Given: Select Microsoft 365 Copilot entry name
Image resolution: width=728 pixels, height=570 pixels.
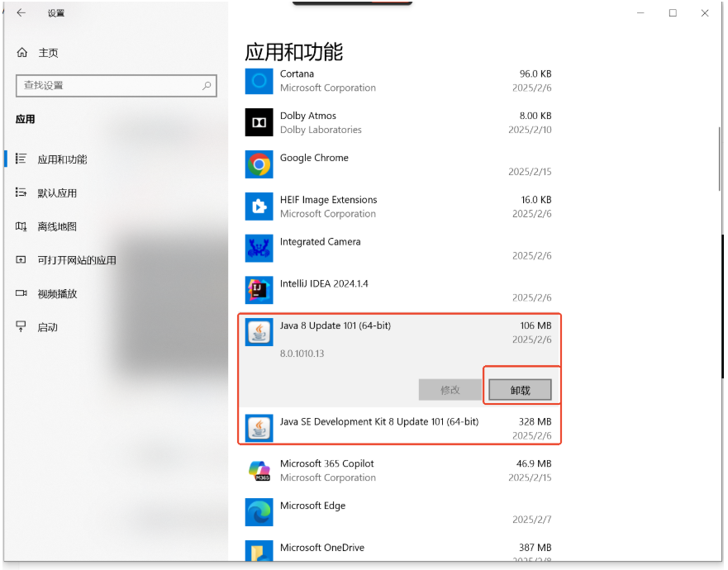Looking at the screenshot, I should [x=327, y=463].
